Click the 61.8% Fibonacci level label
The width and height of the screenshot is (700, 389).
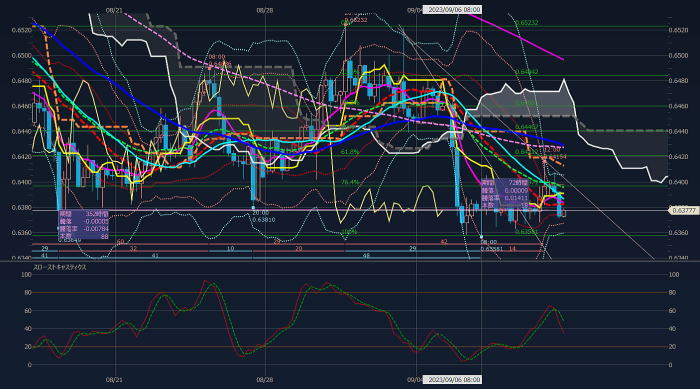[350, 152]
